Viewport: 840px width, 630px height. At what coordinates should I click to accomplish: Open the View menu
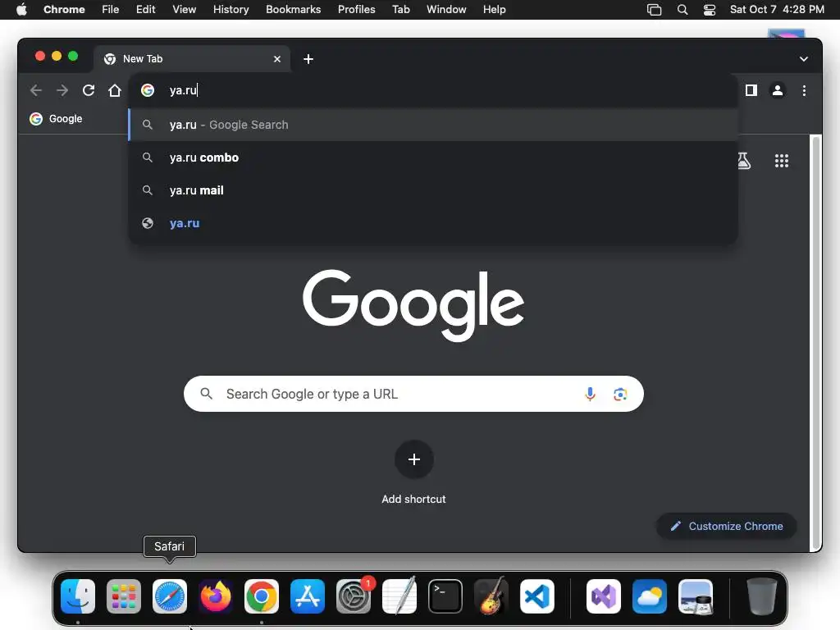184,10
